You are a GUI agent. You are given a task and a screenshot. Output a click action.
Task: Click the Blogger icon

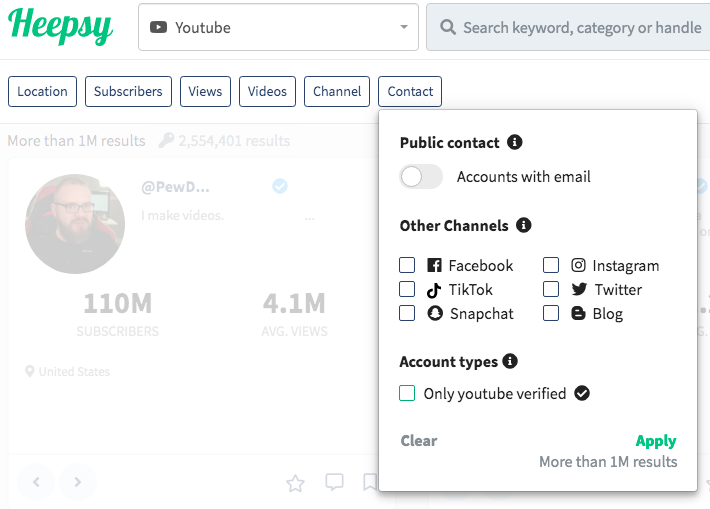[578, 313]
